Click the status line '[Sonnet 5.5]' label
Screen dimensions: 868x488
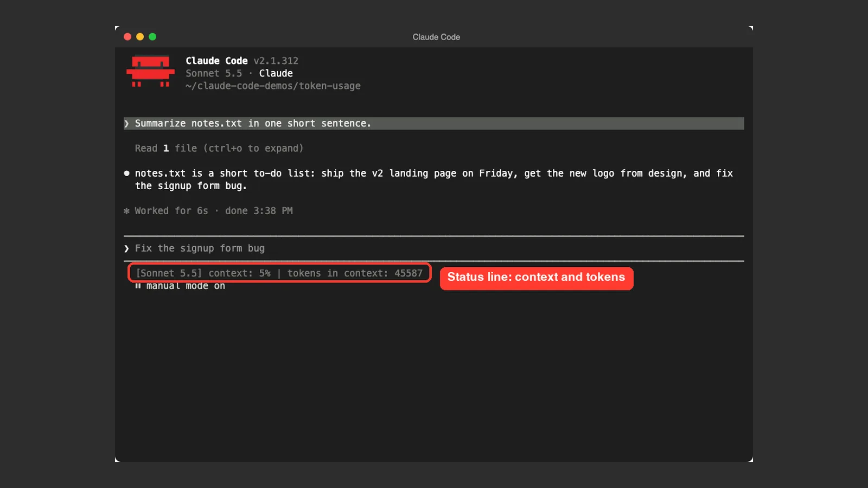click(x=169, y=273)
